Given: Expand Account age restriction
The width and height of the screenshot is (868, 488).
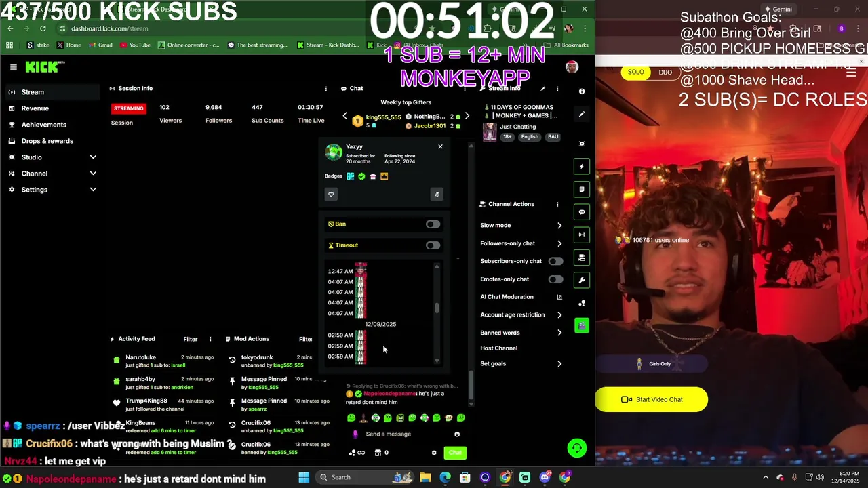Looking at the screenshot, I should point(559,315).
